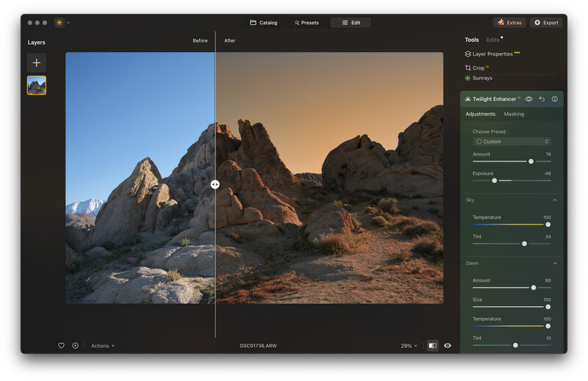Image resolution: width=588 pixels, height=381 pixels.
Task: Click the Layers panel heading
Action: coord(36,43)
